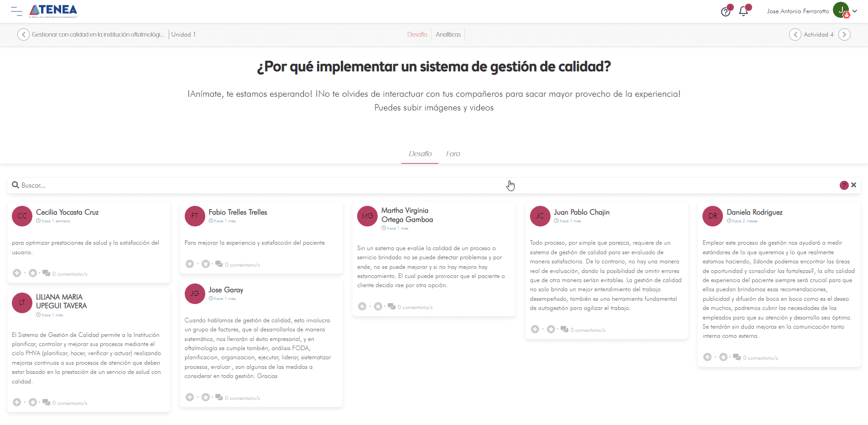Click the plus icon on Jose Garay's post
The width and height of the screenshot is (868, 425).
[x=190, y=398]
